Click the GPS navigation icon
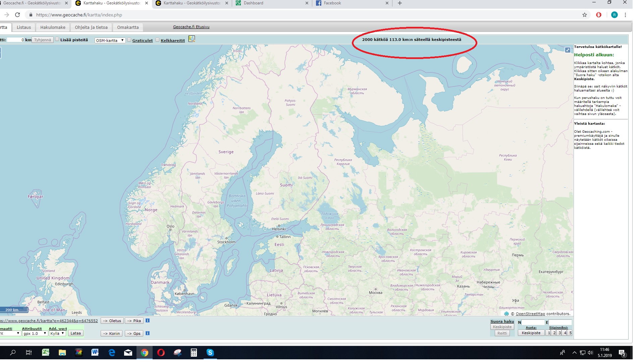 (136, 333)
